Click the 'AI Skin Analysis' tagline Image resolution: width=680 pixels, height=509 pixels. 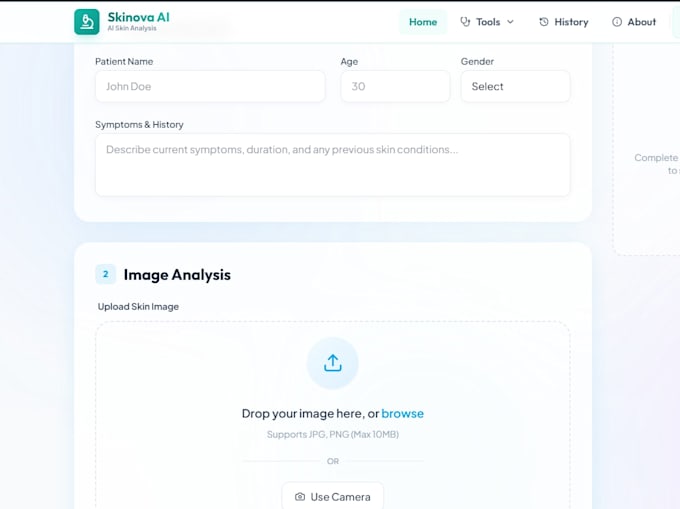132,28
